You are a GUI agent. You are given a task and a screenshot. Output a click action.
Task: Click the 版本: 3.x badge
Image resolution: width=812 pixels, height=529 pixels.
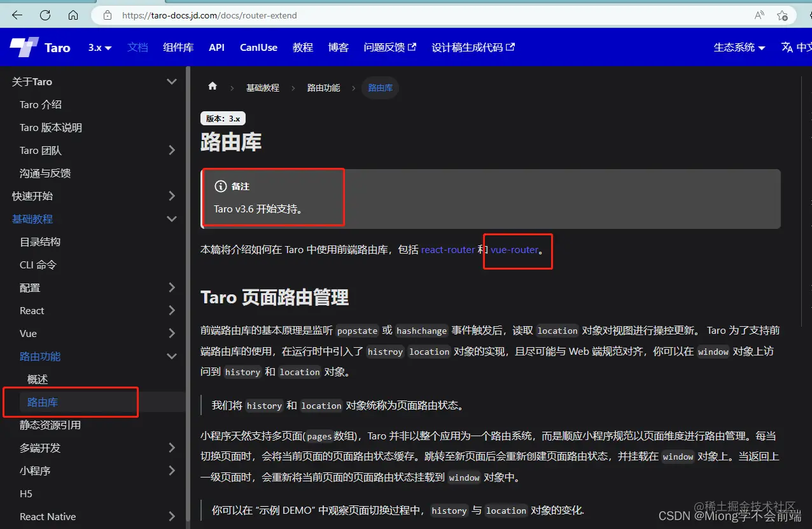(x=223, y=118)
